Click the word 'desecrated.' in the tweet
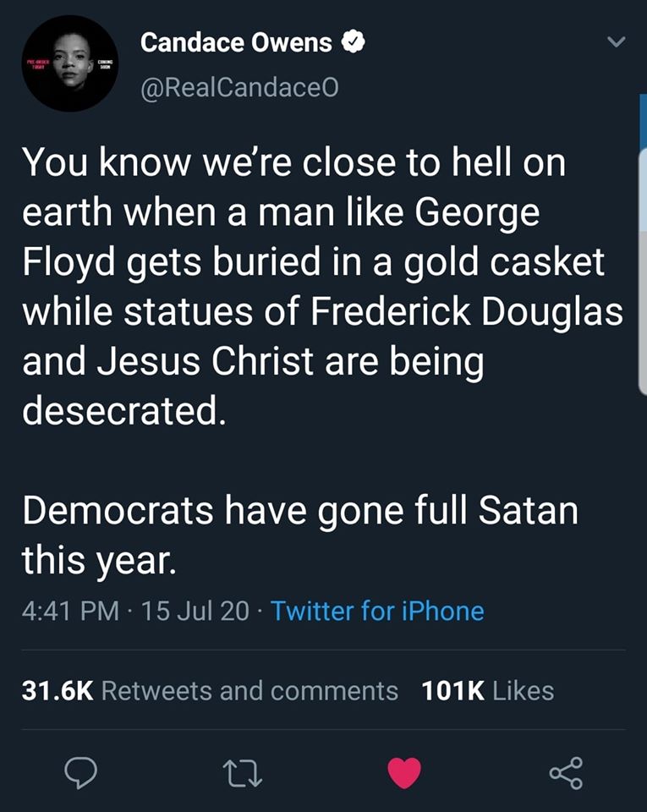 click(124, 412)
